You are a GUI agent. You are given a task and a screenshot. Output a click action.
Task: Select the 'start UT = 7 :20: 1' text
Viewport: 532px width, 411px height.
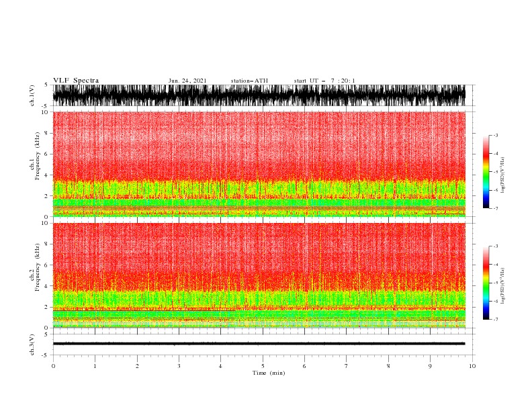coord(324,81)
